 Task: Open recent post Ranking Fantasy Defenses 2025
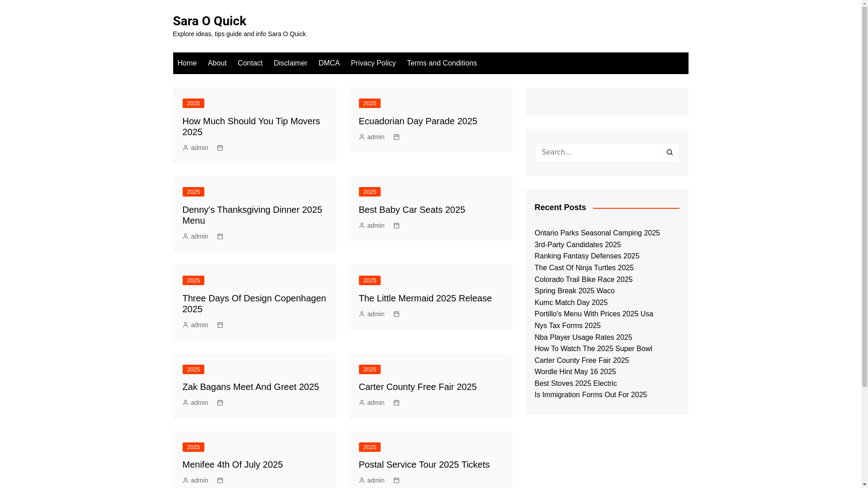587,256
